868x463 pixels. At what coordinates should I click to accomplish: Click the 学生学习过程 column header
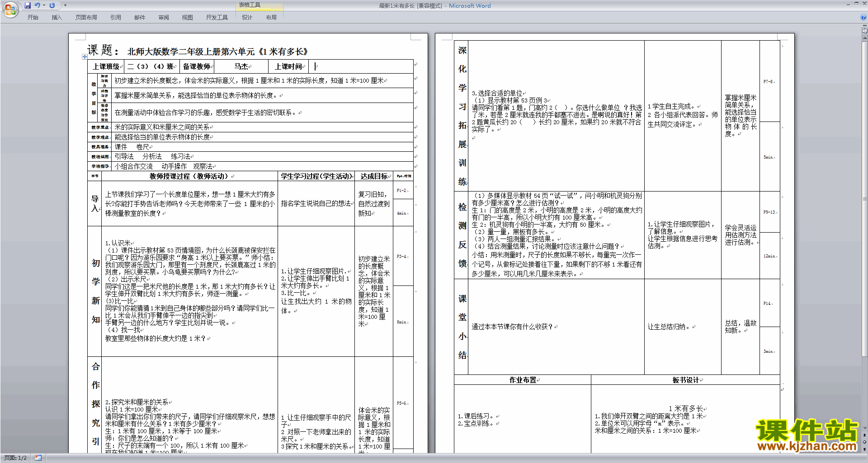click(316, 176)
